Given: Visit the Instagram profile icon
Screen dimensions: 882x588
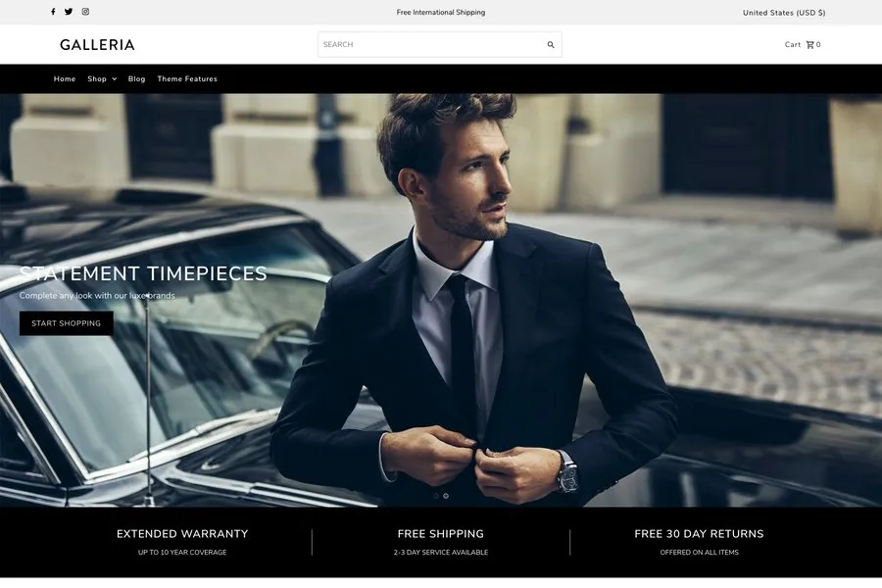Looking at the screenshot, I should point(85,12).
